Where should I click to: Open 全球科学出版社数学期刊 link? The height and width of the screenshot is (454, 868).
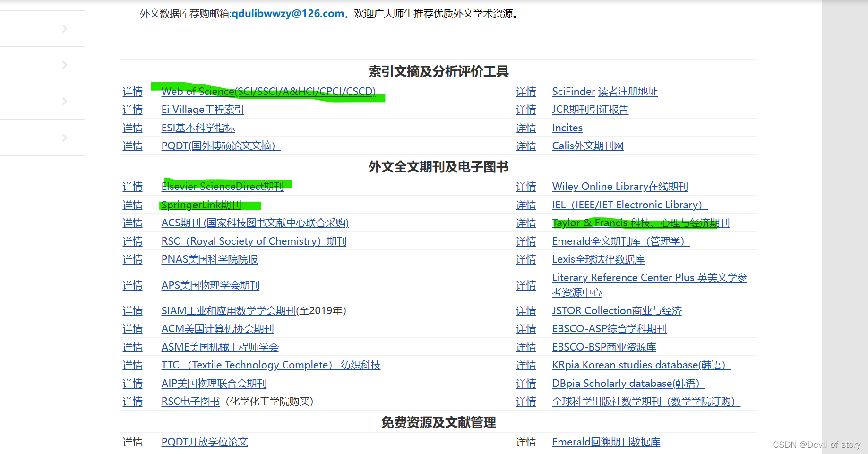(646, 402)
